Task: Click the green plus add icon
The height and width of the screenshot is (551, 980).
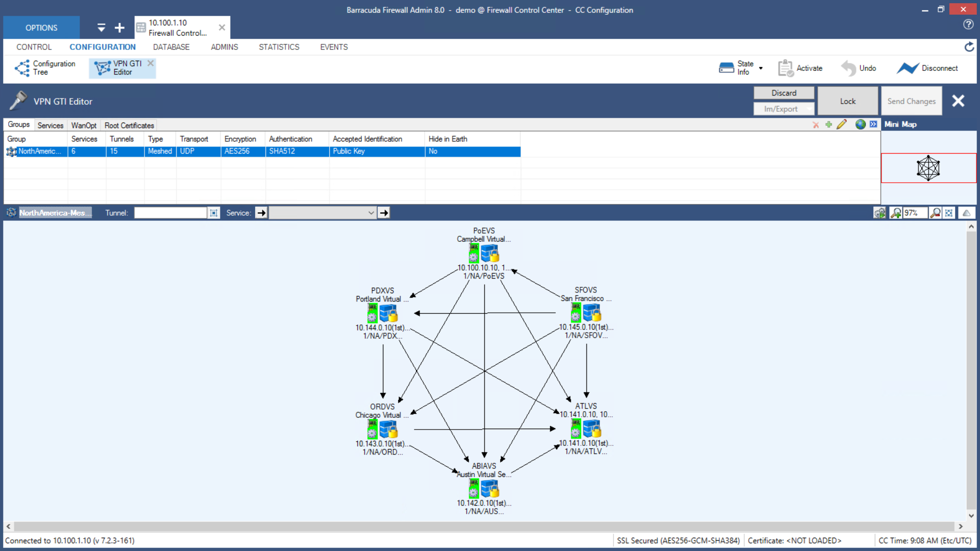Action: click(x=828, y=124)
